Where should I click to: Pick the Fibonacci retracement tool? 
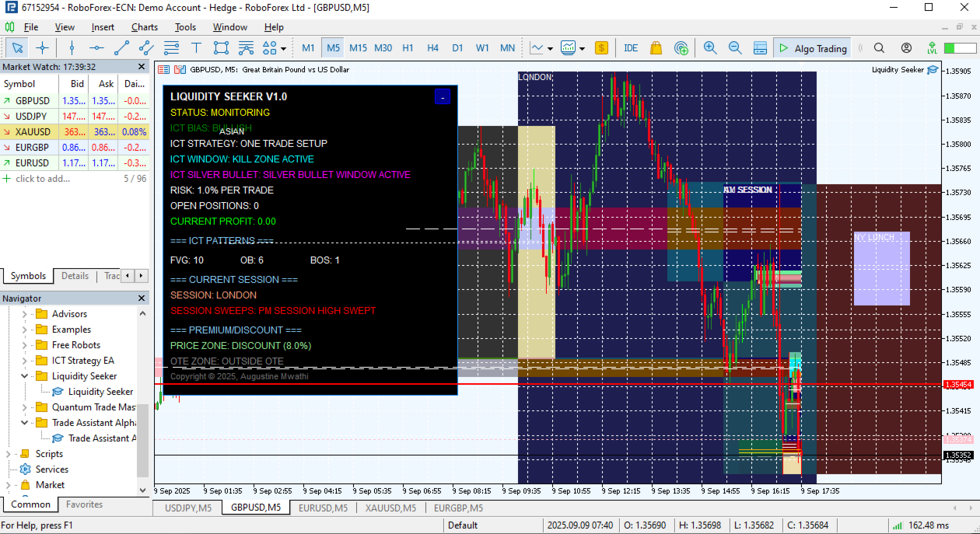[171, 47]
